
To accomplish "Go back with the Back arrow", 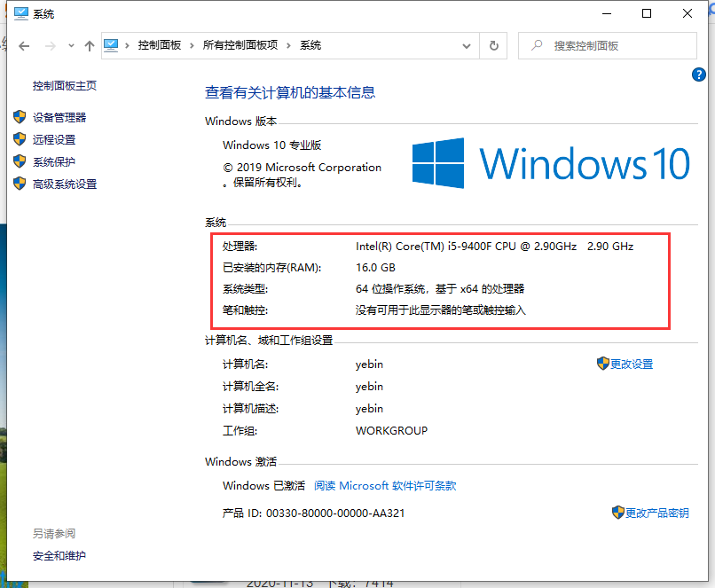I will (24, 45).
